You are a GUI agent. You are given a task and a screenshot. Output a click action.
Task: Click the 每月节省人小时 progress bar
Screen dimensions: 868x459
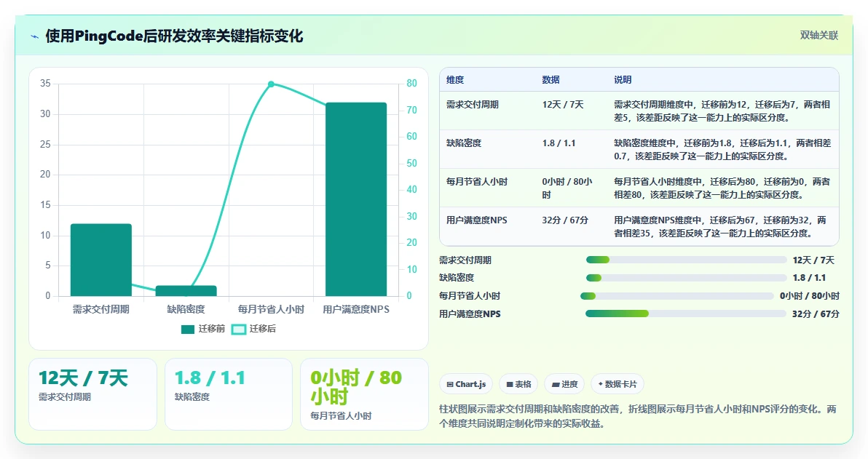[x=677, y=296]
